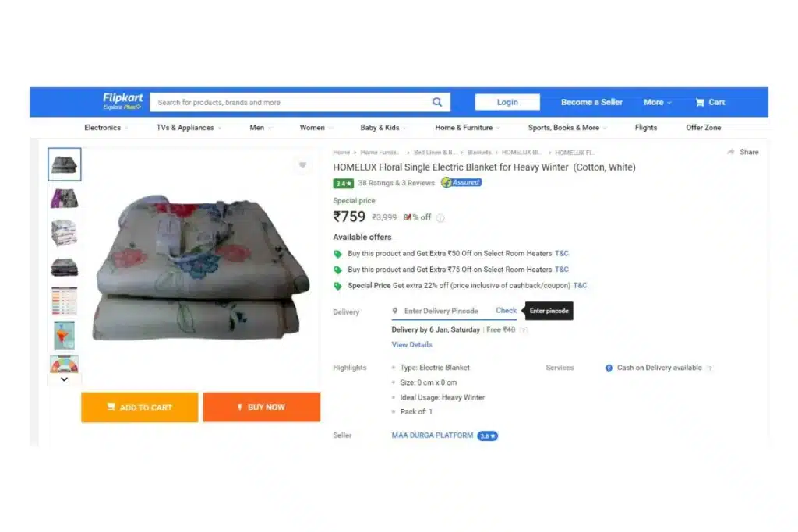Open price info icon beside discount
The height and width of the screenshot is (532, 798).
(441, 218)
